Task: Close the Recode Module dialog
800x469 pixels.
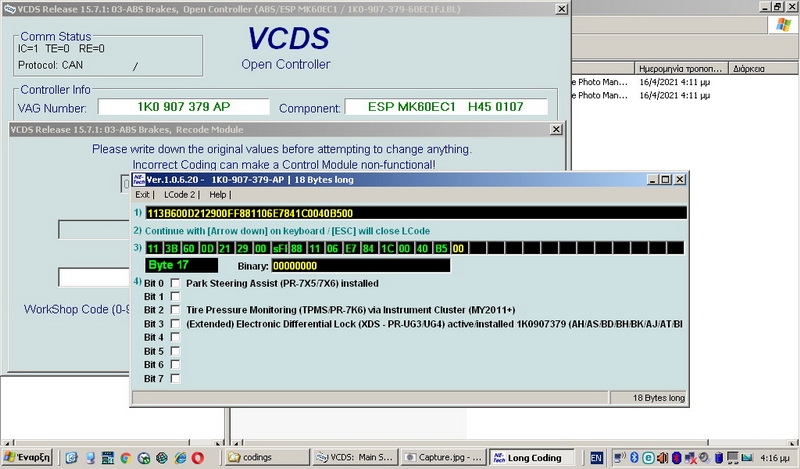Action: pyautogui.click(x=557, y=130)
